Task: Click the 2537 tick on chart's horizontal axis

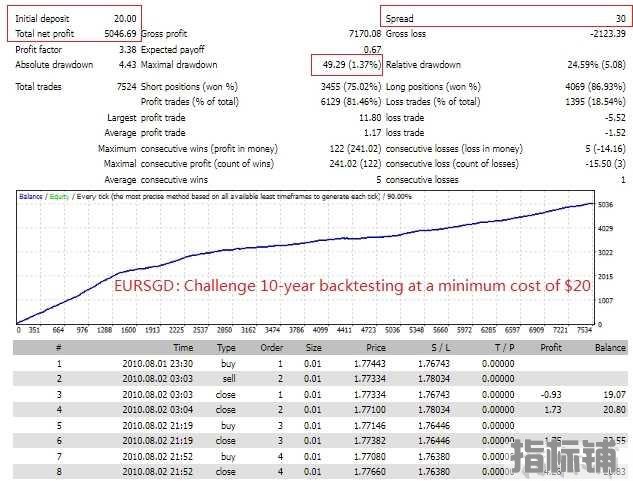Action: (200, 330)
